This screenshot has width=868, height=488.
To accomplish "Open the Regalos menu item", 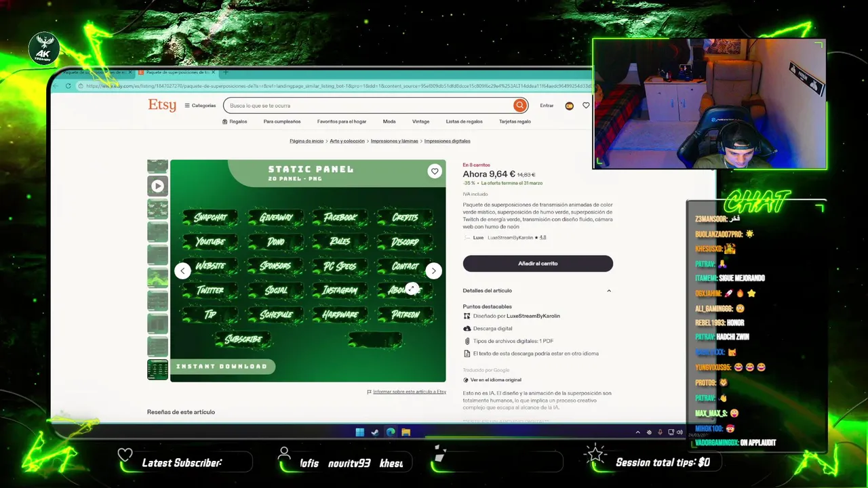I will click(235, 121).
